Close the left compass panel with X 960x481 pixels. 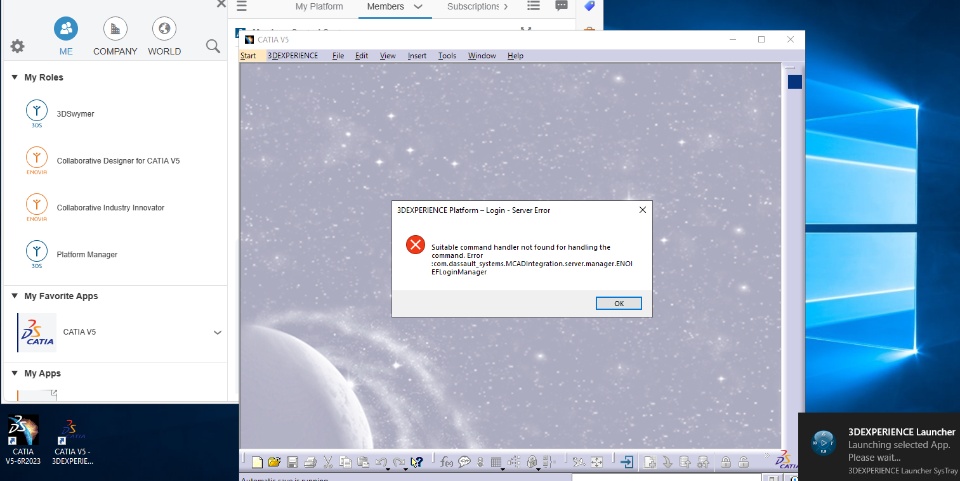coord(221,4)
